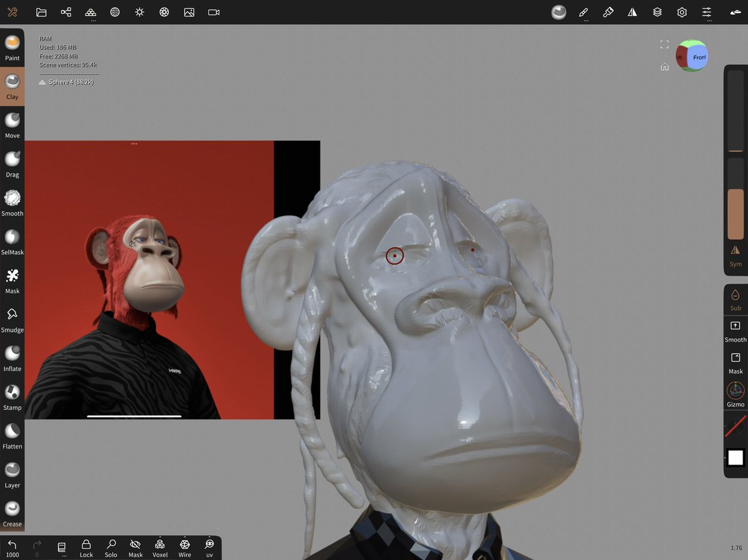Click the red left face of view cube
The image size is (748, 560).
coord(682,57)
